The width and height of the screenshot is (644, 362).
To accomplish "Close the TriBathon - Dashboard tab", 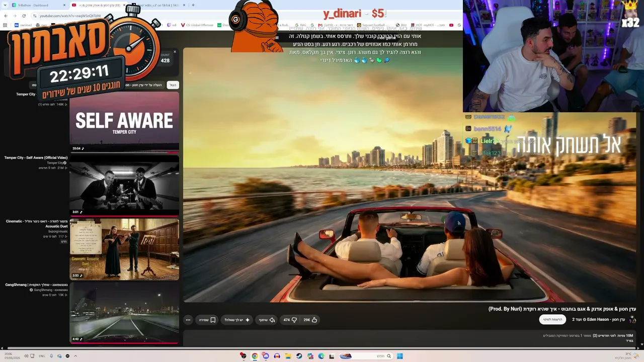I will tap(64, 5).
